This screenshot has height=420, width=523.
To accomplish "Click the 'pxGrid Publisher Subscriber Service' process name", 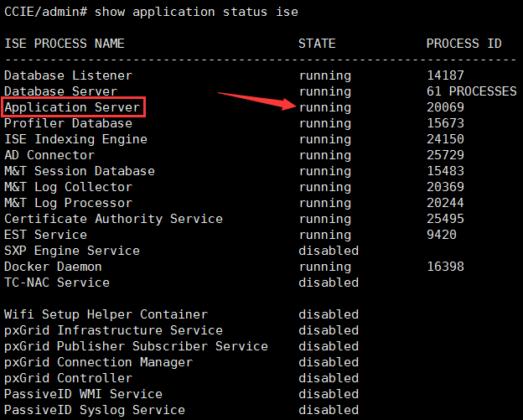I will click(x=136, y=346).
